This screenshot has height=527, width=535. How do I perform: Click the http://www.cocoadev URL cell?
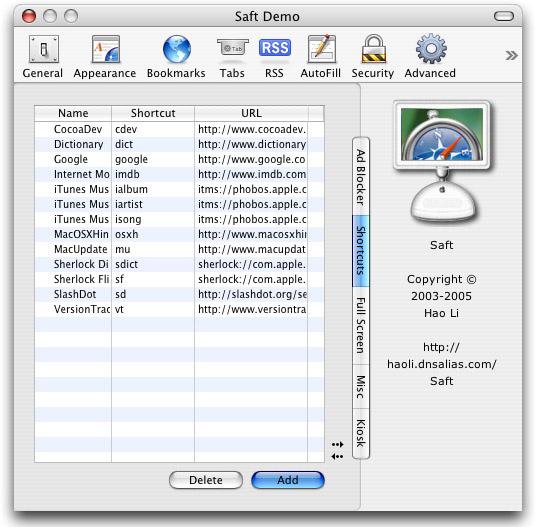(x=251, y=129)
